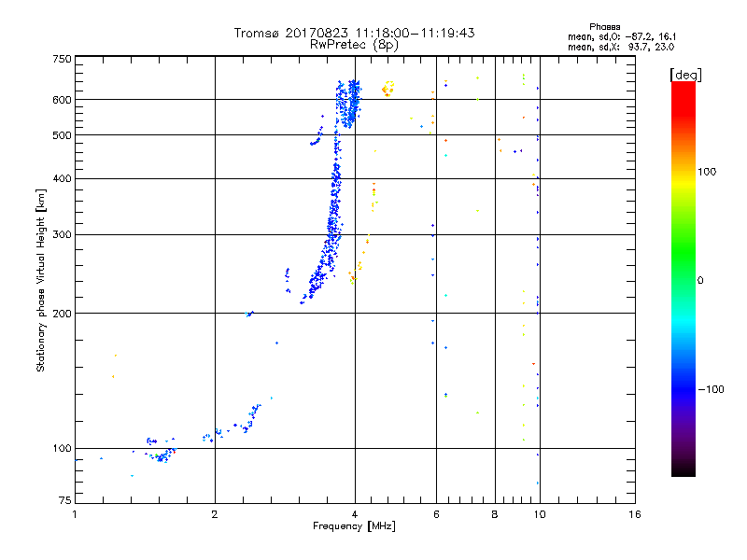Click the 'Frequency [MHz]' axis label

coord(354,526)
